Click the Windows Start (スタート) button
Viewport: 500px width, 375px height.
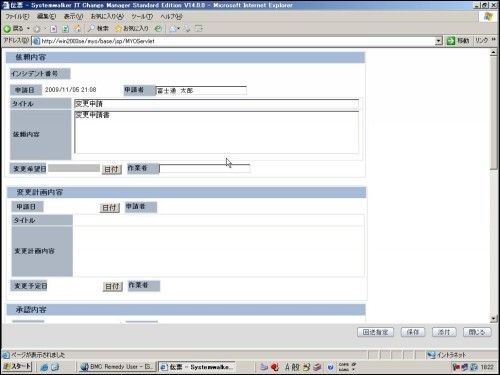tap(17, 367)
